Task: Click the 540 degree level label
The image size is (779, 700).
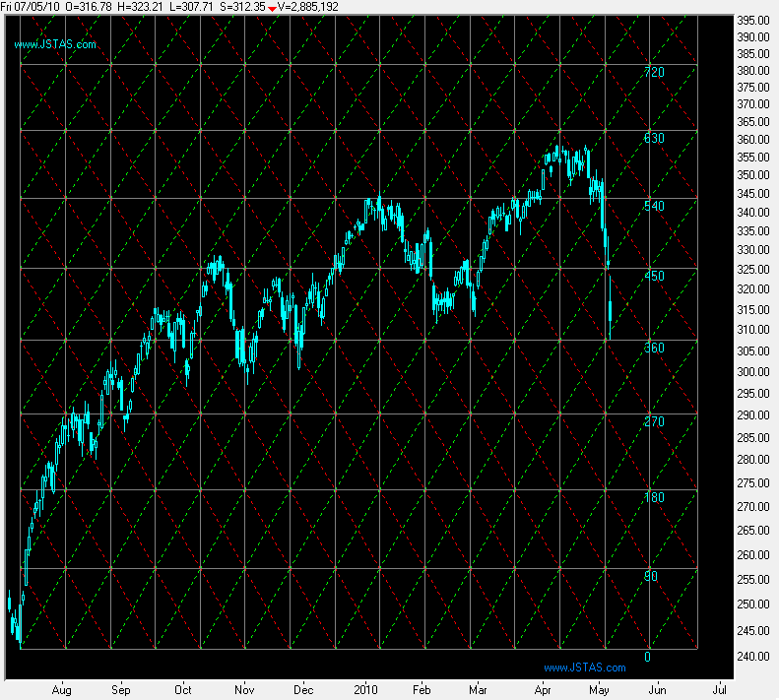Action: click(653, 207)
